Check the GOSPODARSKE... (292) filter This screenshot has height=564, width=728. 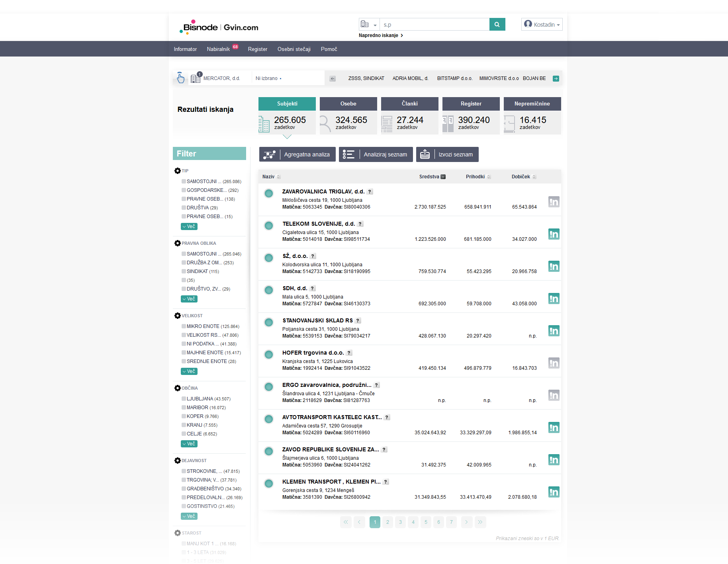pos(184,190)
